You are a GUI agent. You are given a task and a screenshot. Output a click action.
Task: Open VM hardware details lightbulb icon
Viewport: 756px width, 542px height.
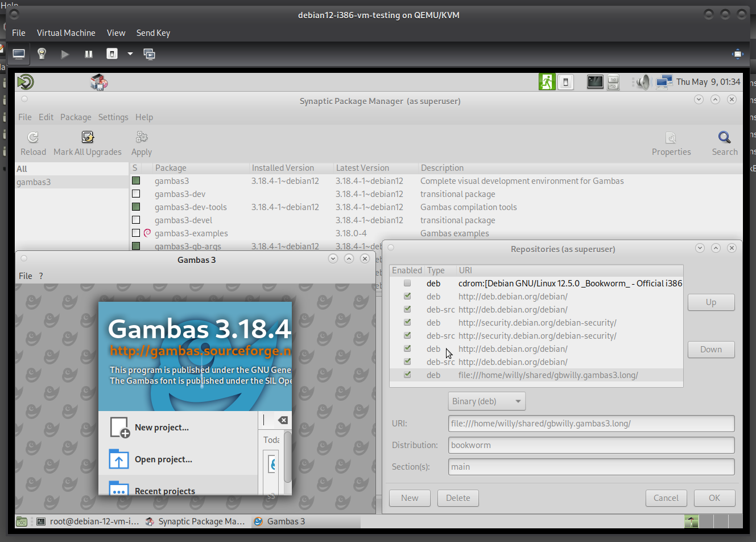point(42,54)
